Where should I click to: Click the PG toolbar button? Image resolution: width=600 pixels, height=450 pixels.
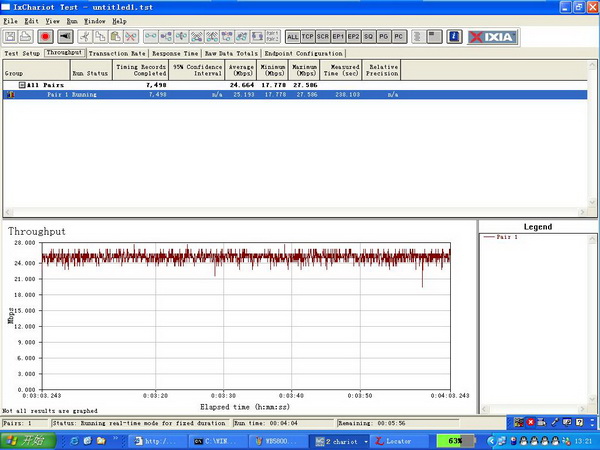(383, 36)
